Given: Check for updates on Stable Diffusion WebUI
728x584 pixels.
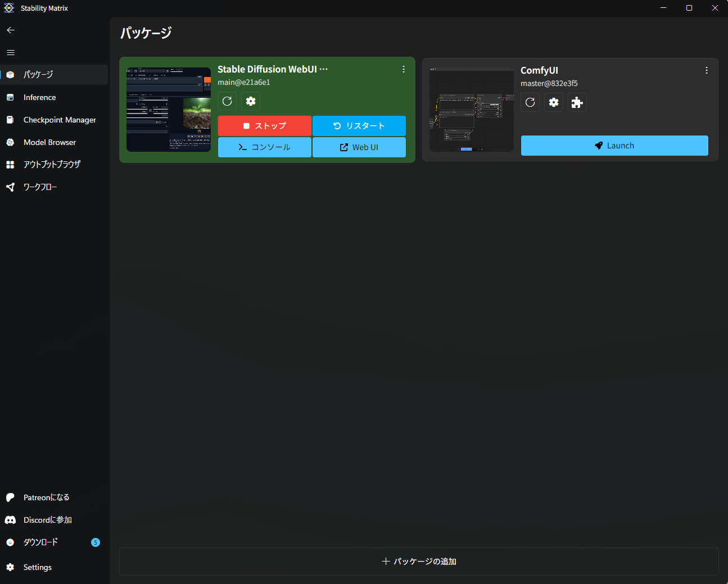Looking at the screenshot, I should (227, 101).
